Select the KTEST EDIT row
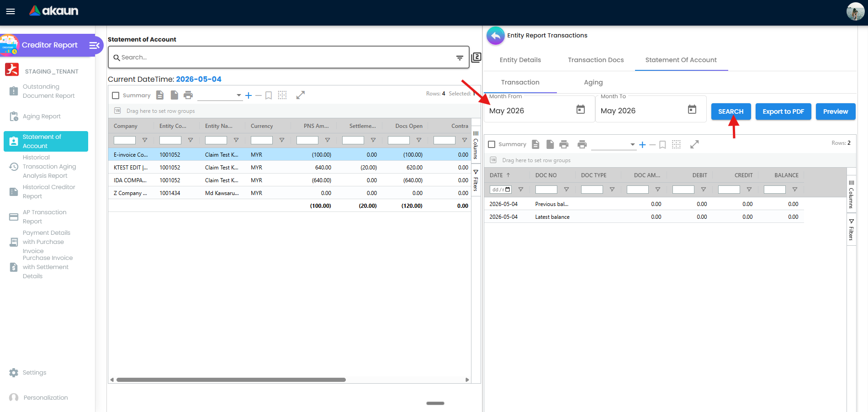The width and height of the screenshot is (868, 412). 290,168
